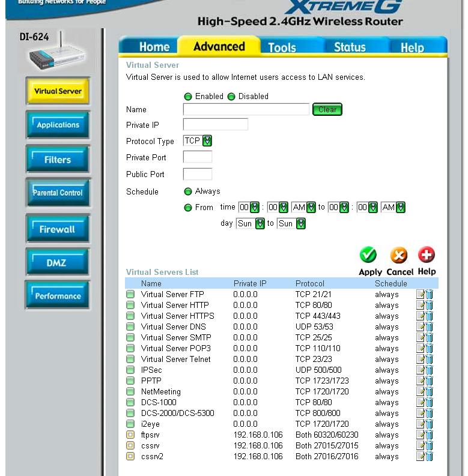Open the start day dropdown

tap(251, 224)
